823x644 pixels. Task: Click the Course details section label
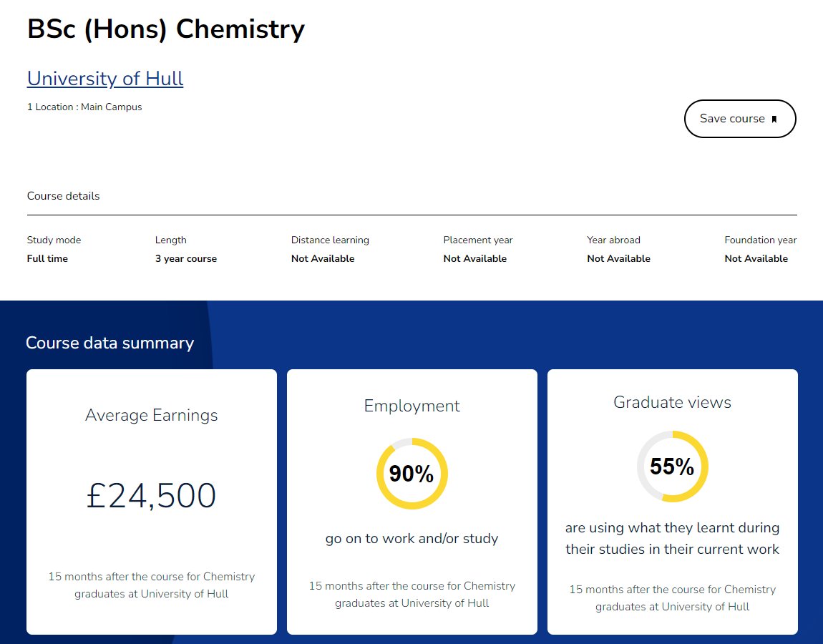click(x=63, y=196)
